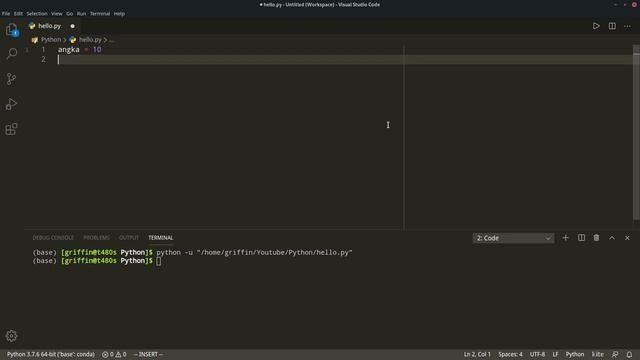Open the editor More Actions menu

click(627, 26)
